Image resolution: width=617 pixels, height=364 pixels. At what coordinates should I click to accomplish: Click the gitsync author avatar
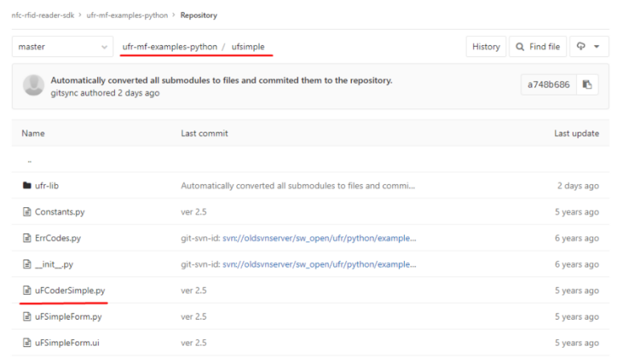coord(34,84)
